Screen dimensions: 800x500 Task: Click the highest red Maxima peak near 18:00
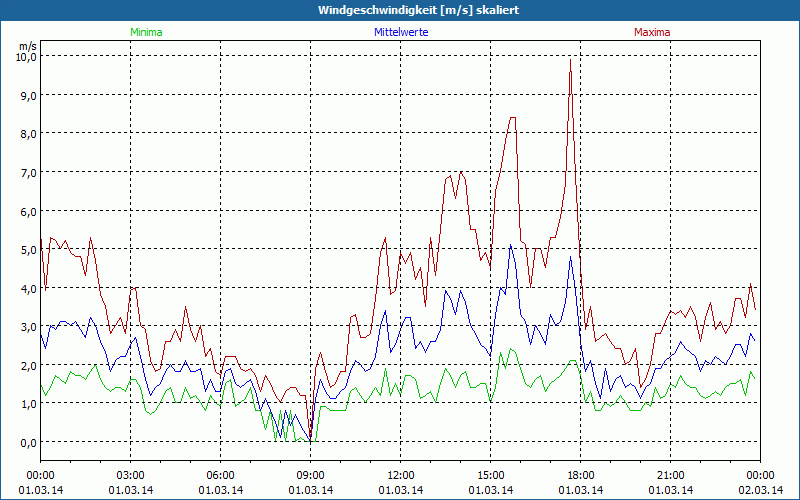point(570,60)
